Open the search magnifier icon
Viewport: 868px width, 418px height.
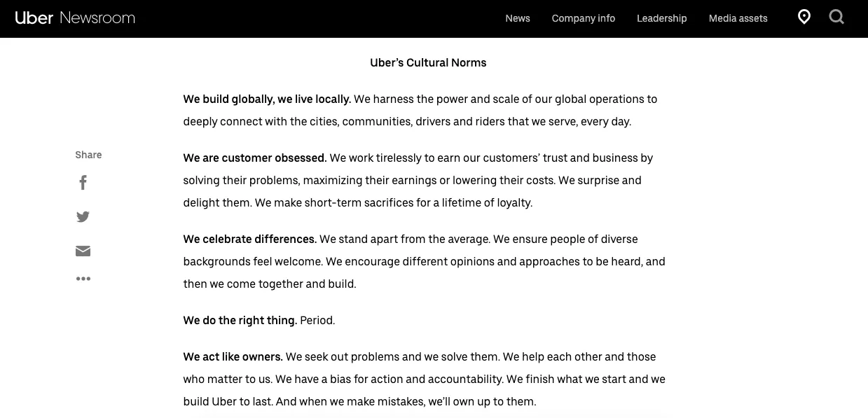pyautogui.click(x=836, y=17)
